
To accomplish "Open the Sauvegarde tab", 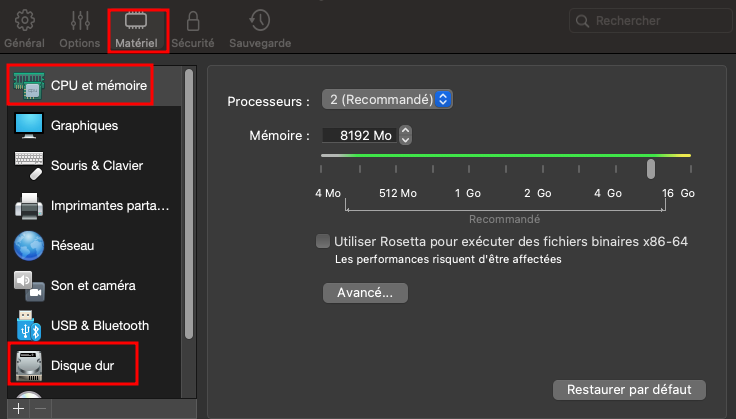I will coord(260,29).
